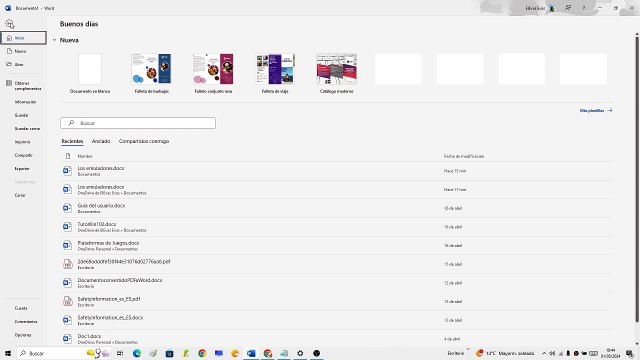Image resolution: width=640 pixels, height=360 pixels.
Task: Click Task View icon on taskbar
Action: click(x=120, y=353)
